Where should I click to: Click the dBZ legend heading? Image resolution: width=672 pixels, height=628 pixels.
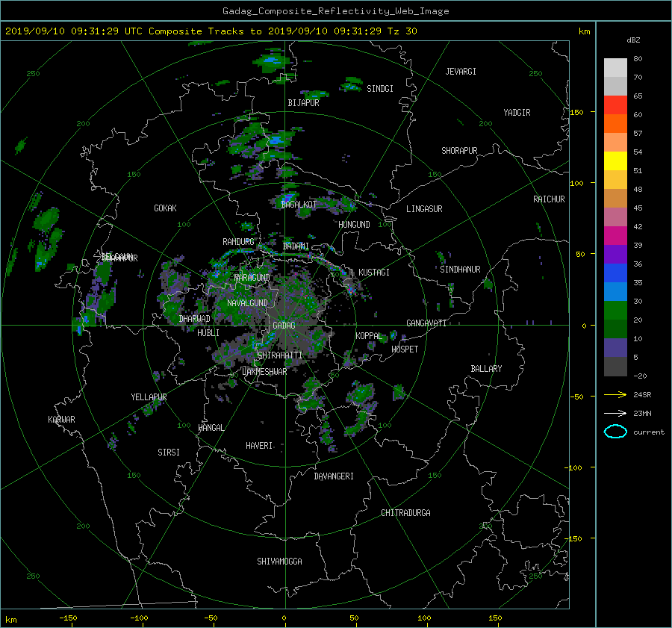[633, 40]
